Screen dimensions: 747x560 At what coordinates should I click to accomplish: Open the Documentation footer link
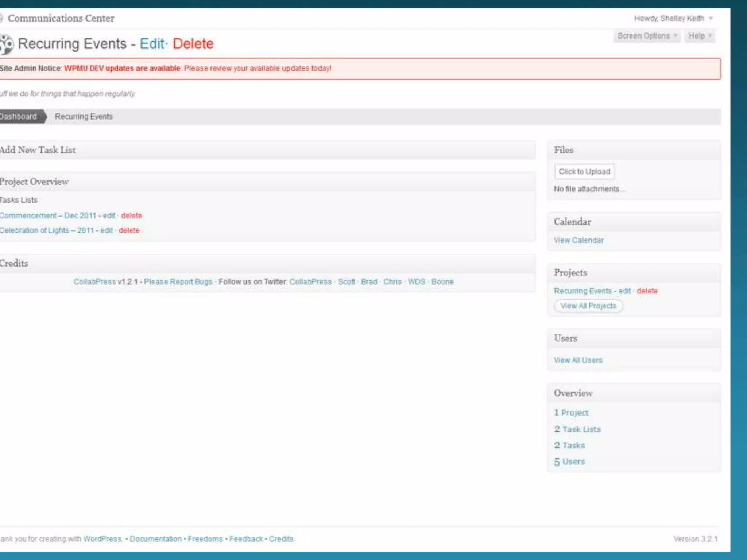point(155,539)
